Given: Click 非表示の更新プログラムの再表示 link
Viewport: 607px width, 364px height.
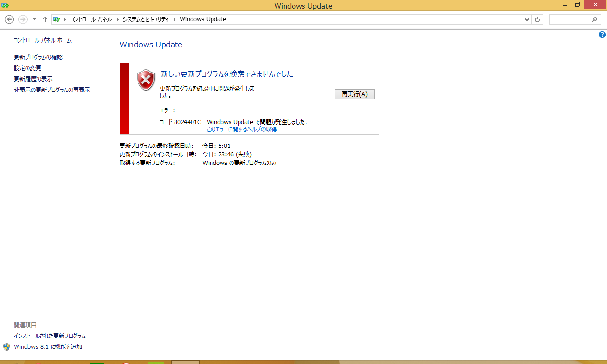Looking at the screenshot, I should coord(52,90).
